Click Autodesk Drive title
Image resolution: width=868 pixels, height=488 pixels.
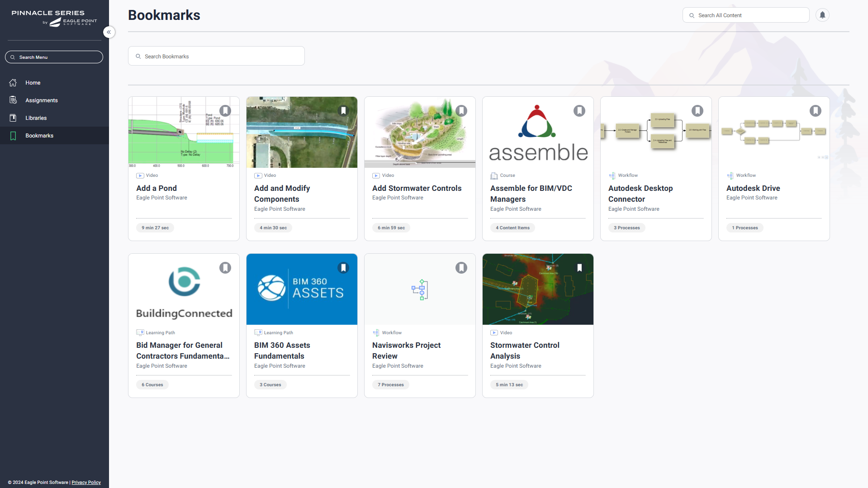coord(753,188)
